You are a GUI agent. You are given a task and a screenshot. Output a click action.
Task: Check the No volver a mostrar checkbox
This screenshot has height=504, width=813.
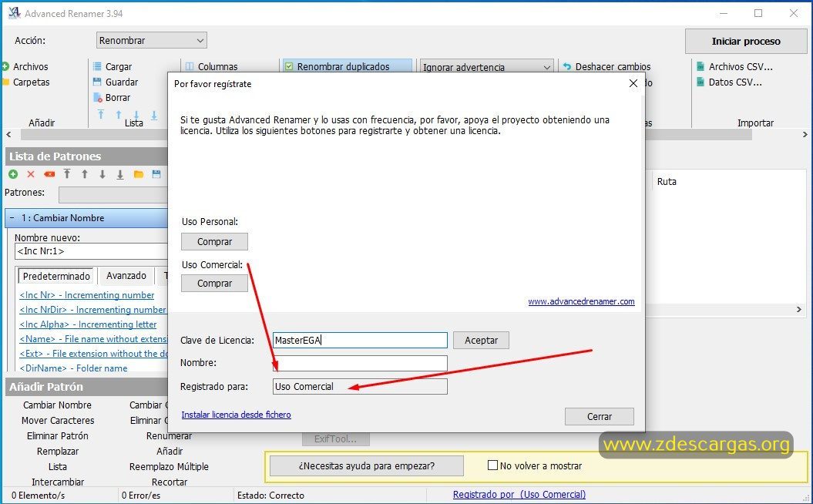pyautogui.click(x=492, y=465)
